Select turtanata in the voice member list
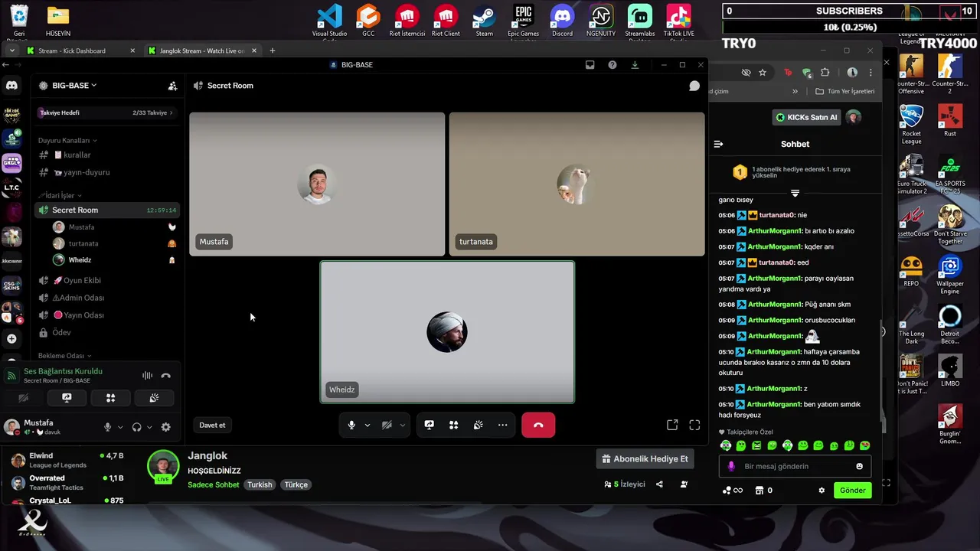 pyautogui.click(x=113, y=243)
